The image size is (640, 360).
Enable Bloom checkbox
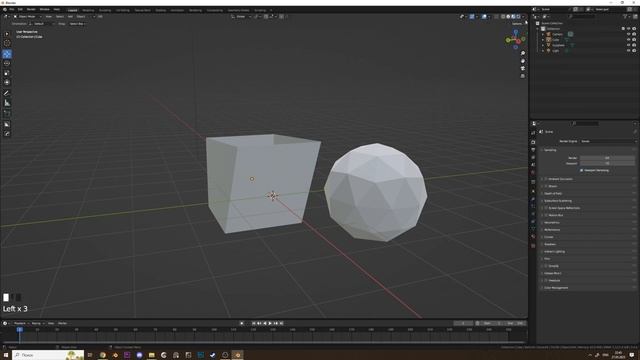click(546, 186)
